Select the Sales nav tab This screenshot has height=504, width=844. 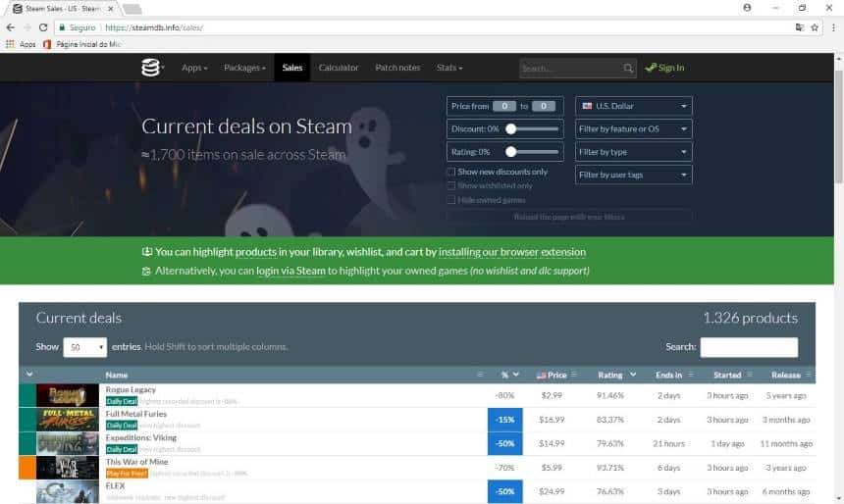(292, 68)
